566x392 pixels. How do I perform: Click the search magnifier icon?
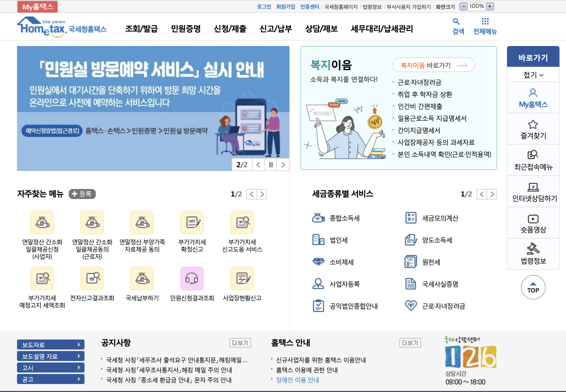456,21
